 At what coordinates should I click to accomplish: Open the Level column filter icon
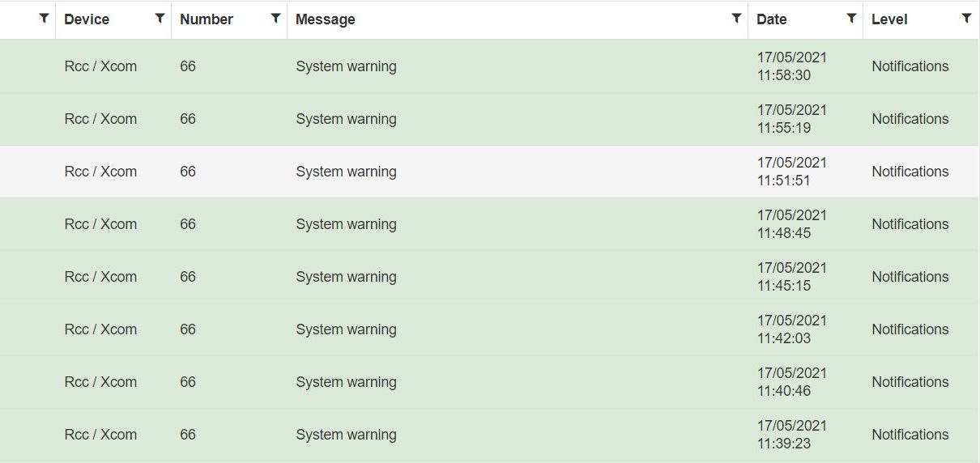click(966, 18)
